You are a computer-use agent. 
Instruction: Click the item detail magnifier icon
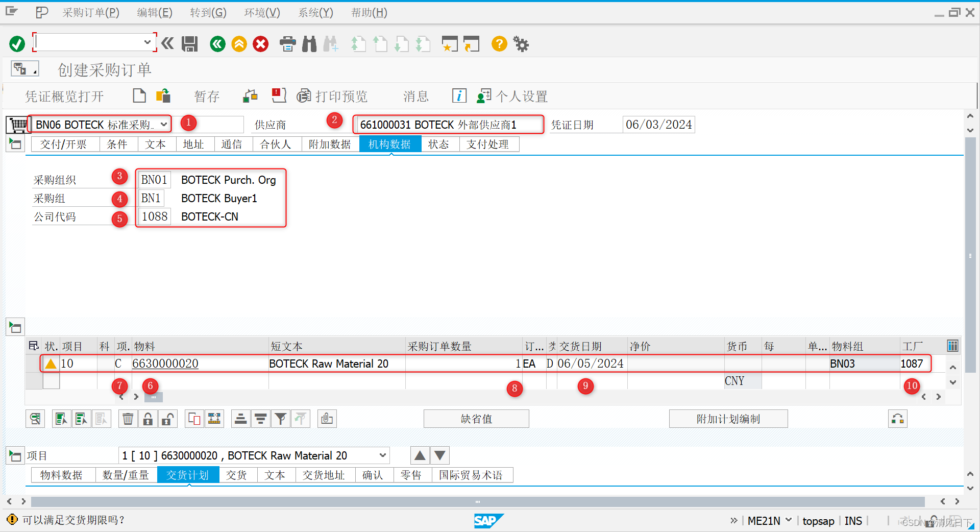point(35,419)
